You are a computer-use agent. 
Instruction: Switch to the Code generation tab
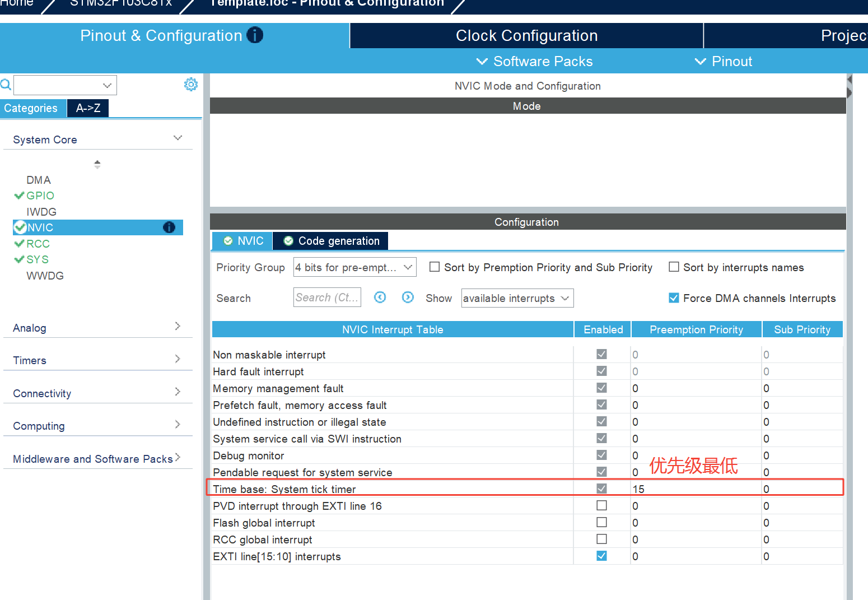(330, 241)
